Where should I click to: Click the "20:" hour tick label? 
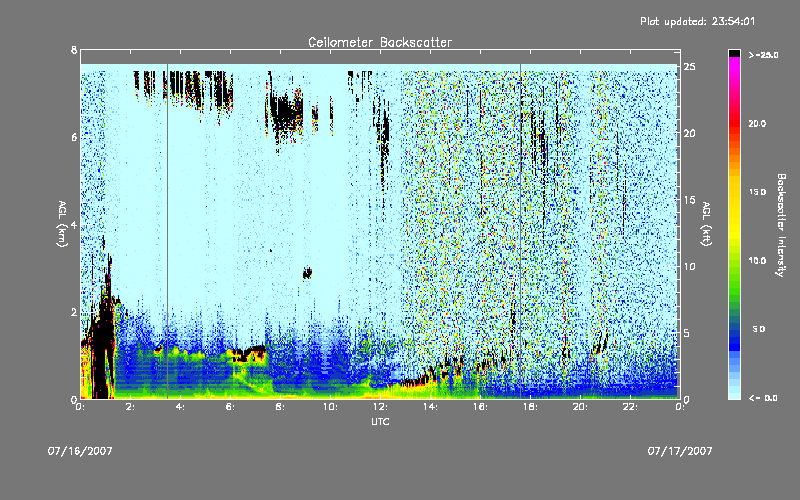tap(580, 407)
